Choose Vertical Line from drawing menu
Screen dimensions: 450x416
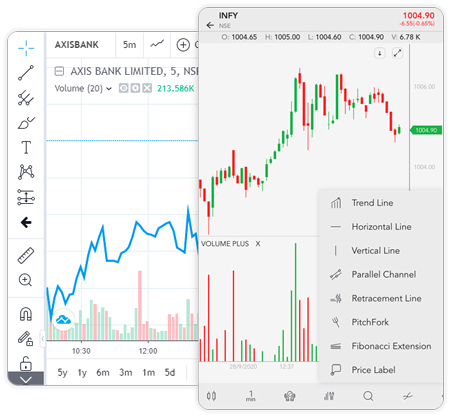[381, 251]
